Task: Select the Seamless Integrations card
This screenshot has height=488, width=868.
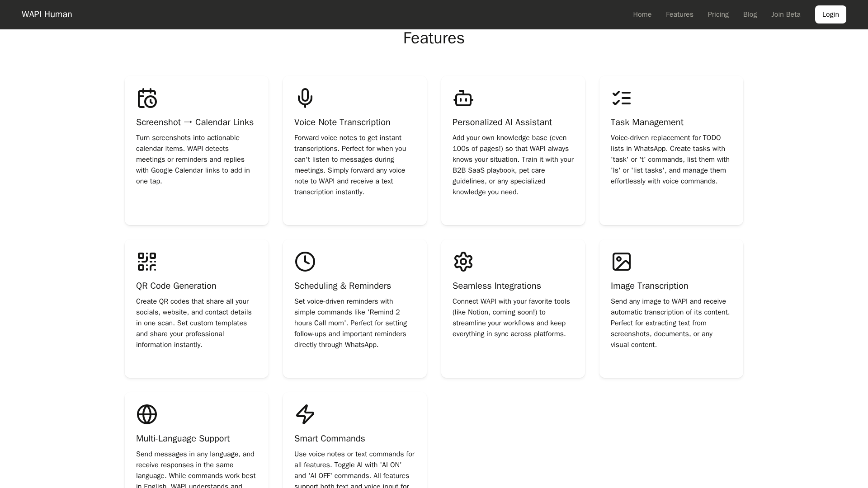Action: [513, 309]
